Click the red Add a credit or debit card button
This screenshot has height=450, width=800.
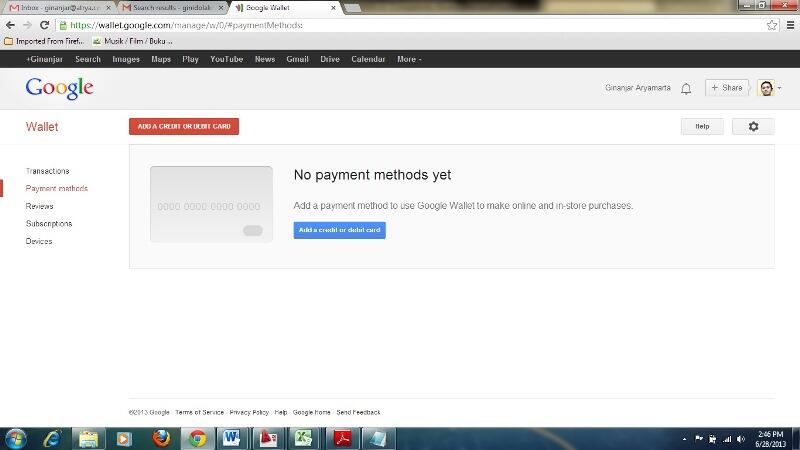(x=184, y=127)
